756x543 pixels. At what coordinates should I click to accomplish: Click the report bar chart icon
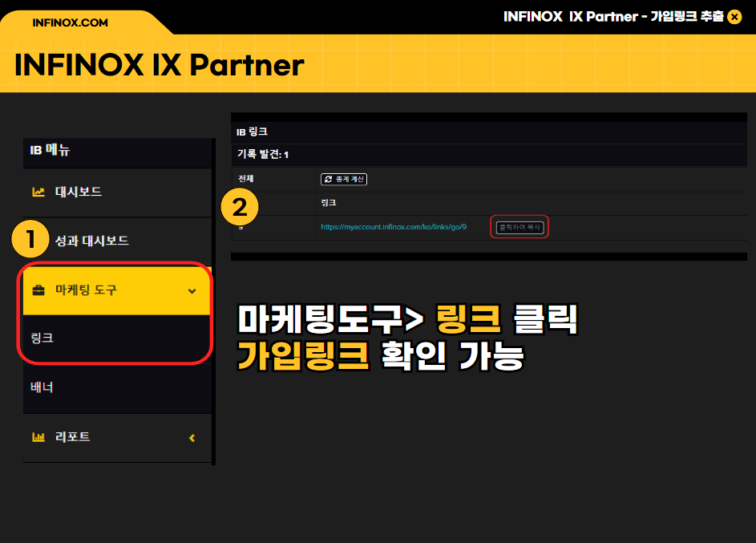[38, 437]
